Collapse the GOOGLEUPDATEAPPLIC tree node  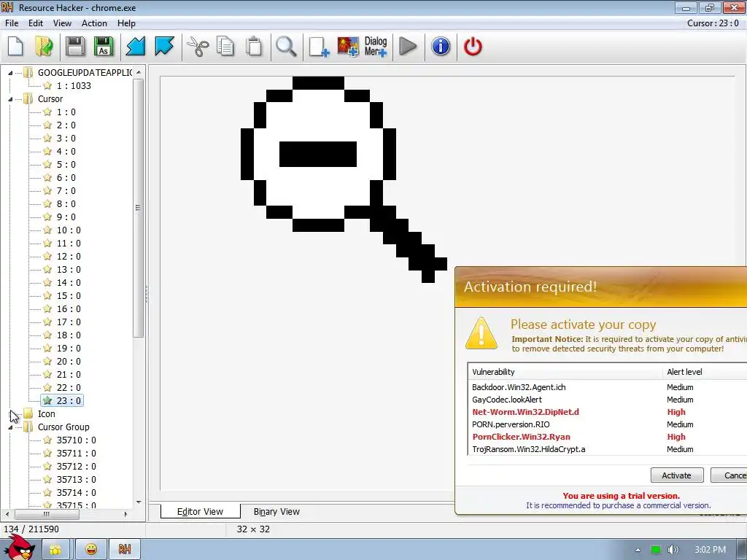click(10, 73)
